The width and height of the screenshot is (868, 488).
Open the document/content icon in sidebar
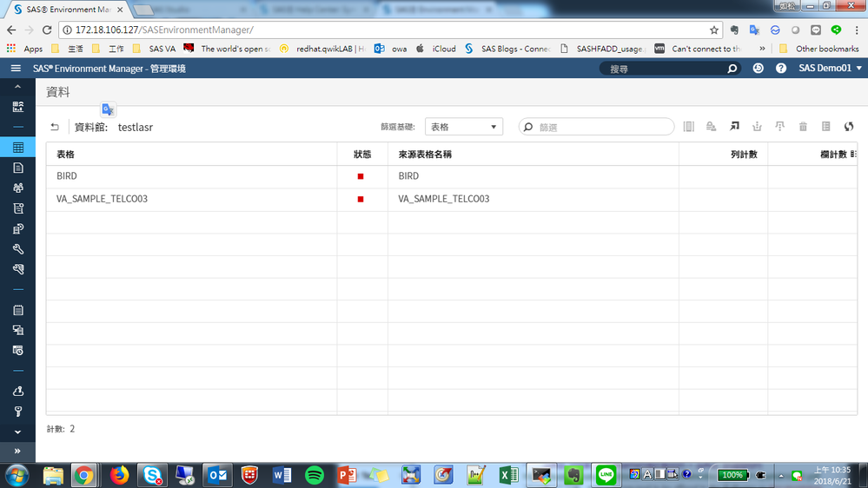click(x=17, y=168)
